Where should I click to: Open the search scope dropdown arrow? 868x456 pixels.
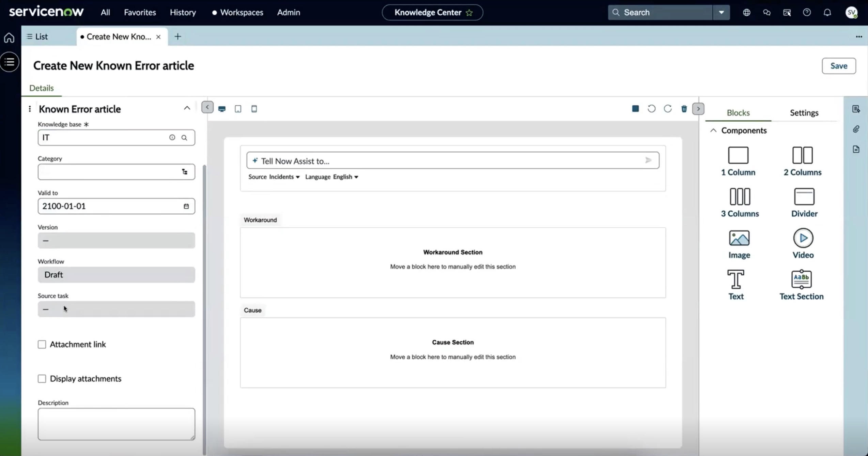[x=721, y=12]
